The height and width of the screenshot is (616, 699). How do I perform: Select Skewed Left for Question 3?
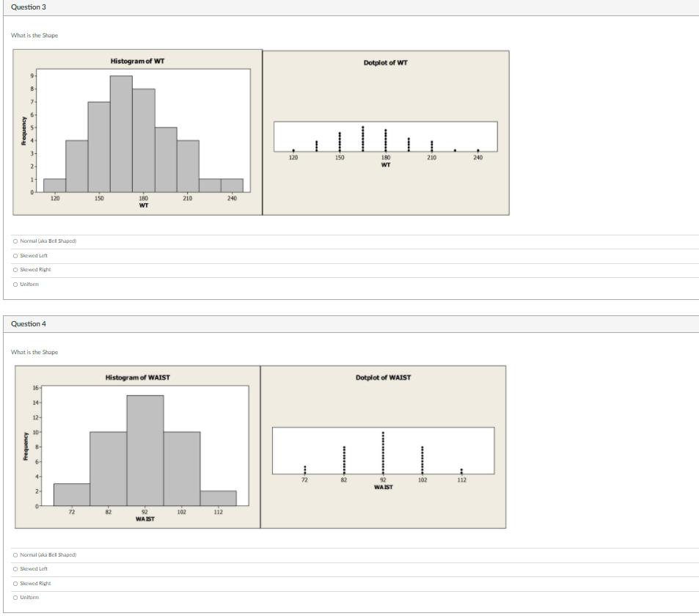pos(15,255)
